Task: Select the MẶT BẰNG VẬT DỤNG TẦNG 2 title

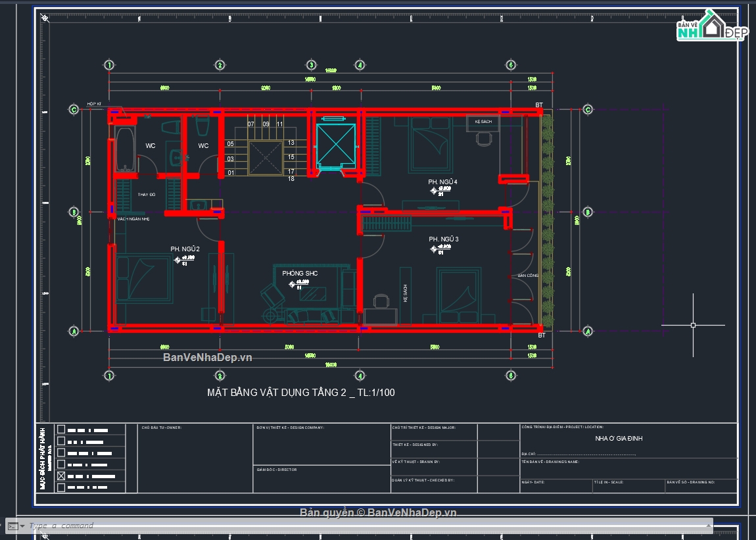Action: [x=301, y=393]
